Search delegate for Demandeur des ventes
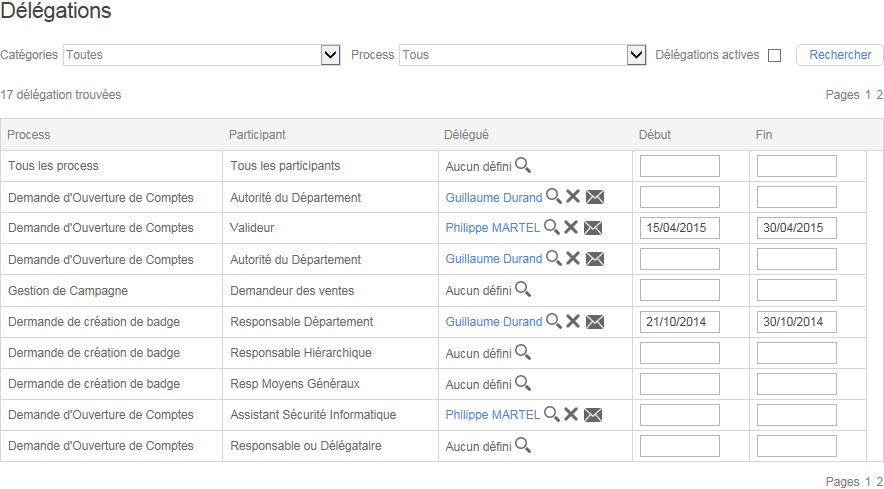The height and width of the screenshot is (489, 884). (522, 290)
